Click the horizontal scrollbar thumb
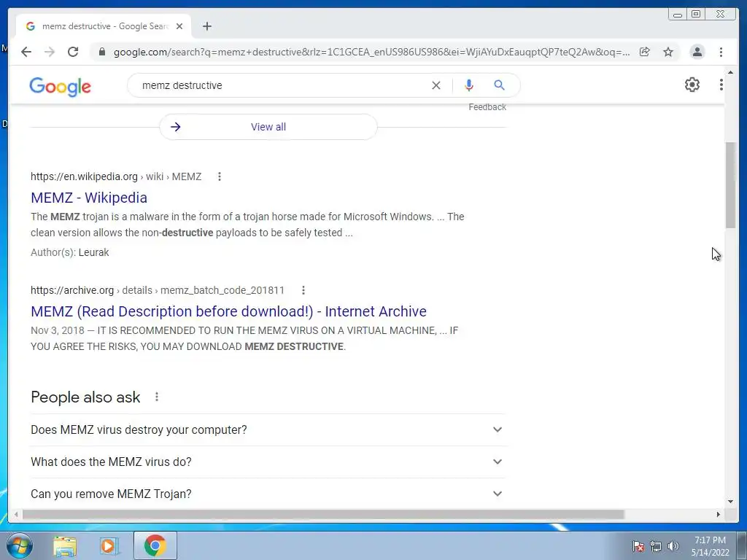 tap(323, 514)
